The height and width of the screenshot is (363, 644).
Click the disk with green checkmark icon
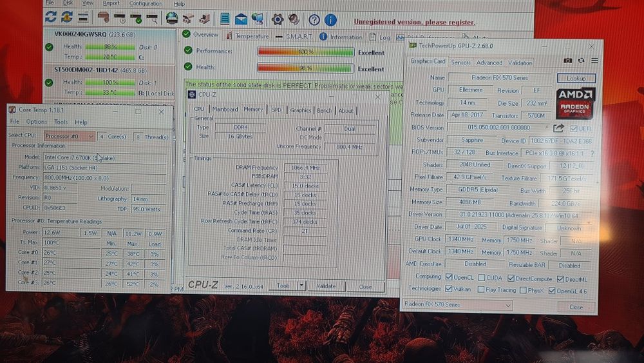coord(136,18)
